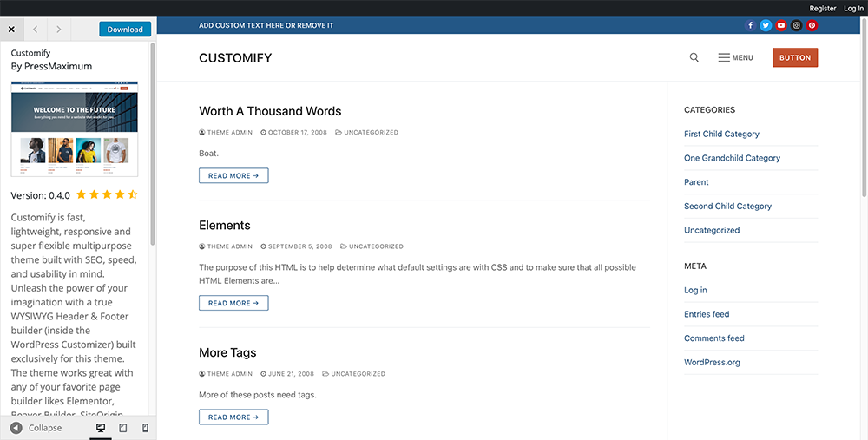Click Entries feed link

tap(707, 314)
